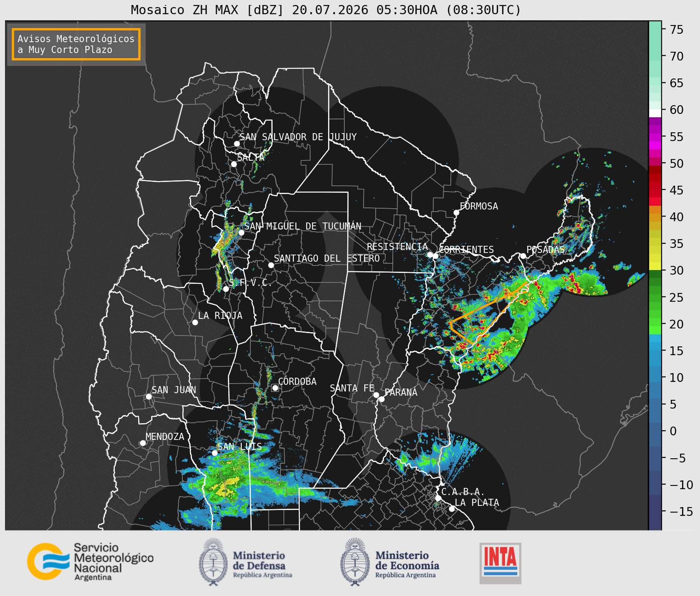
Task: Click the Posadas city dot
Action: [x=523, y=256]
